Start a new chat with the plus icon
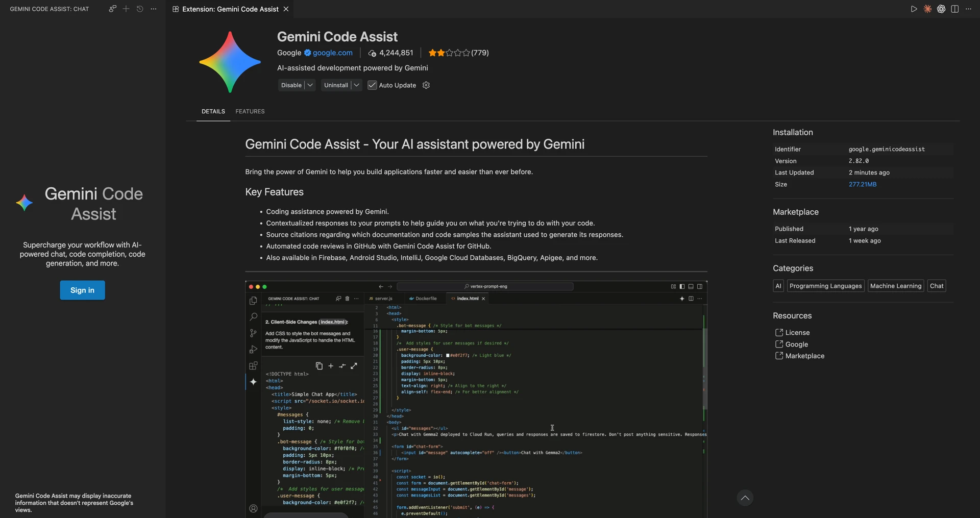 pyautogui.click(x=126, y=9)
